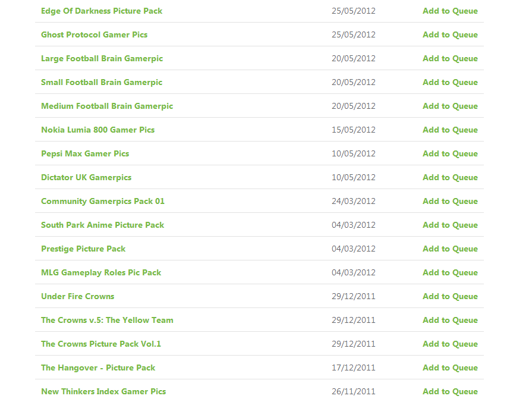Open the Nokia Lumia 800 Gamer Pics link
Screen dimensions: 532x402
pos(97,130)
